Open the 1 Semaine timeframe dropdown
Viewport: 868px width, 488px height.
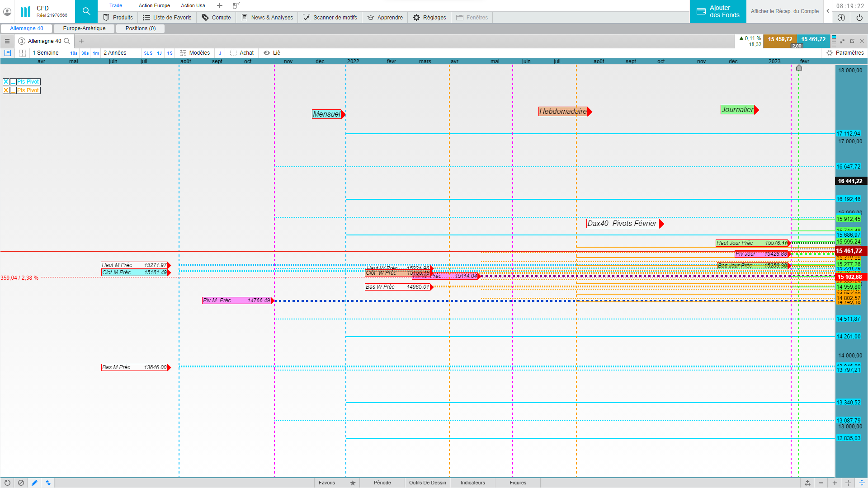[46, 53]
